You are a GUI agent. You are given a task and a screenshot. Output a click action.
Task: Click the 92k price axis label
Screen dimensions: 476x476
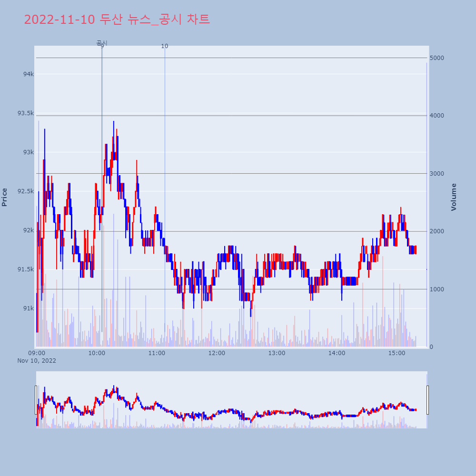coord(29,230)
